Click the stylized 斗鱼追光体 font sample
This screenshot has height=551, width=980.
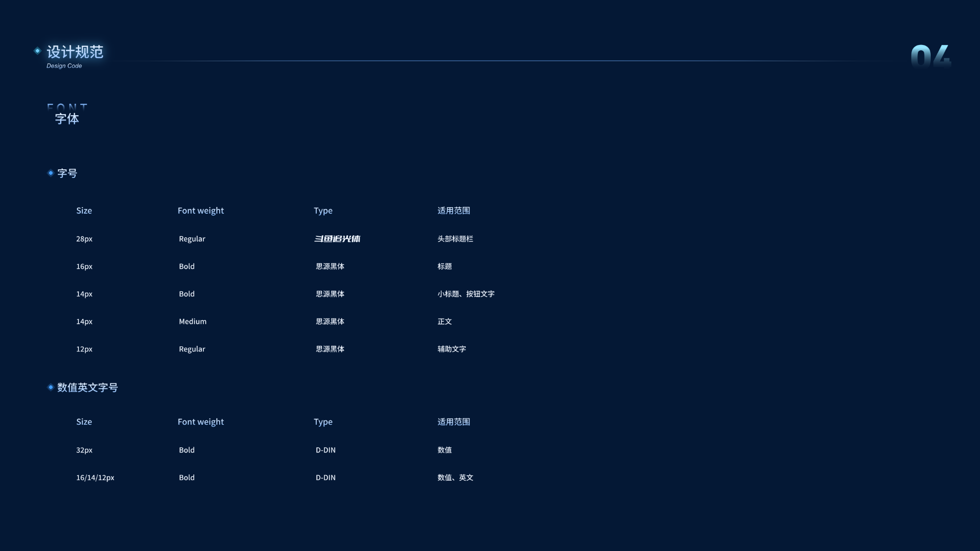[x=337, y=239]
